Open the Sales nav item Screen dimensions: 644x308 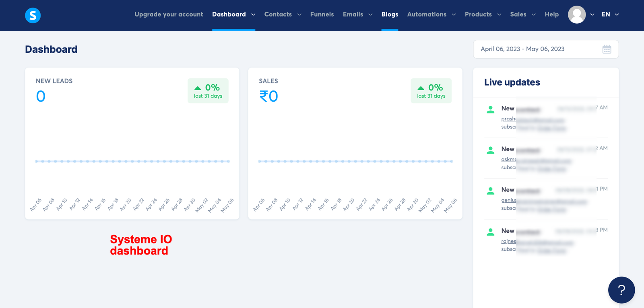tap(518, 14)
